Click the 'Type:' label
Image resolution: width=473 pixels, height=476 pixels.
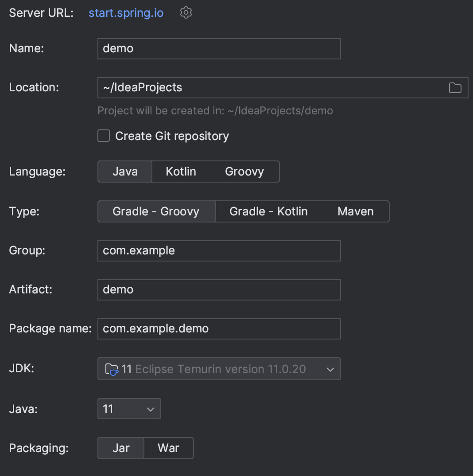point(24,211)
